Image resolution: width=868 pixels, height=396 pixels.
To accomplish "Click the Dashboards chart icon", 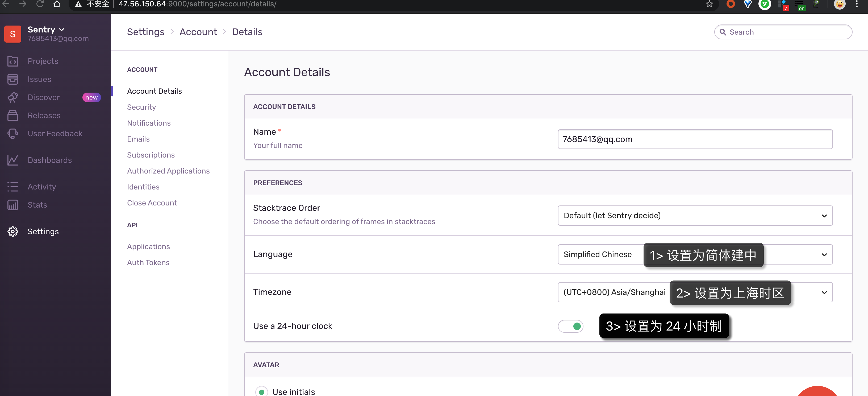I will 13,160.
